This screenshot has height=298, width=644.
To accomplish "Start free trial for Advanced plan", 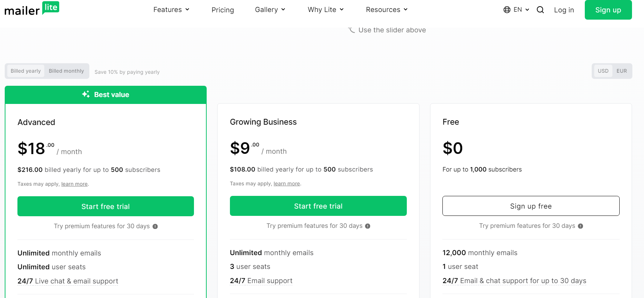I will coord(106,206).
